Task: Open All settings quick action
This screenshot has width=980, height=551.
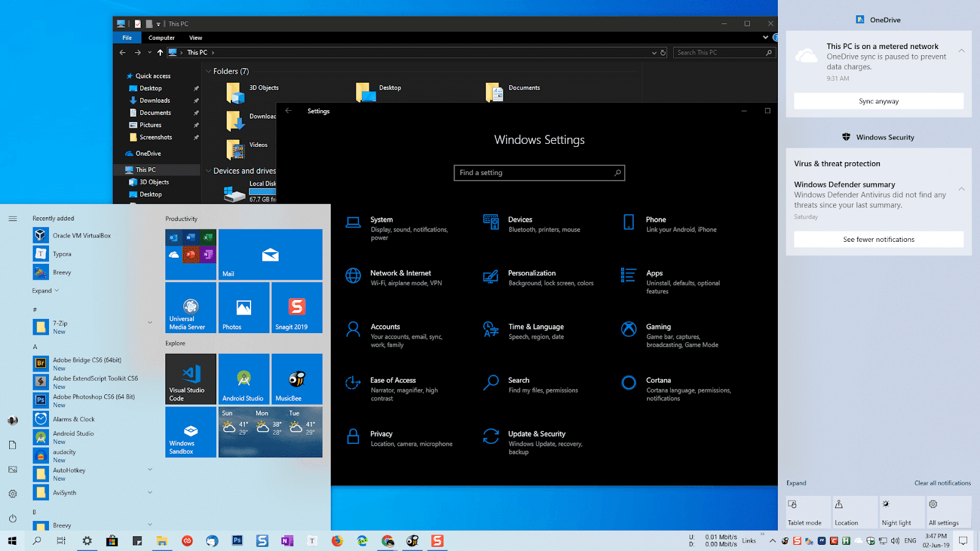Action: tap(949, 512)
